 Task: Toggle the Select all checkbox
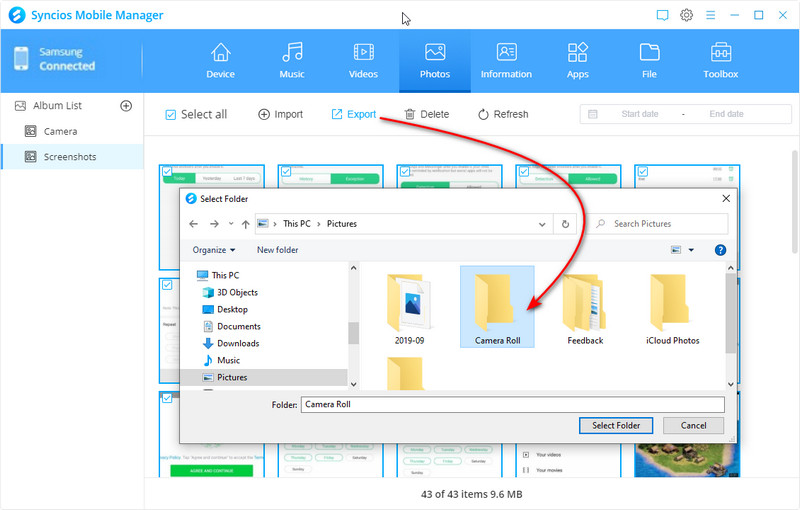(171, 115)
